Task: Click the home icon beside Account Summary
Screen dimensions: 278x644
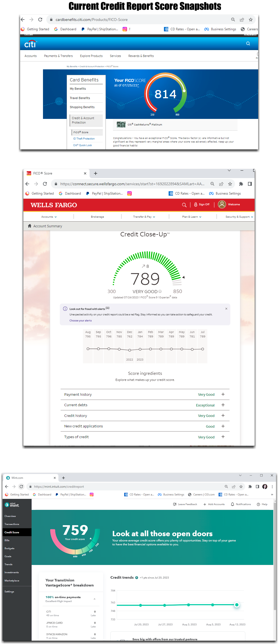Action: (x=29, y=226)
